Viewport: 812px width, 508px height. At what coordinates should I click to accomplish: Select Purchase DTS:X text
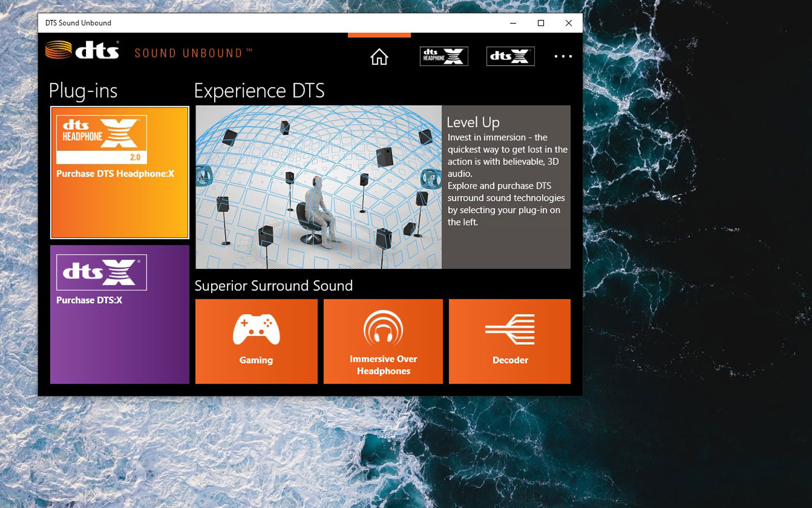click(x=89, y=300)
